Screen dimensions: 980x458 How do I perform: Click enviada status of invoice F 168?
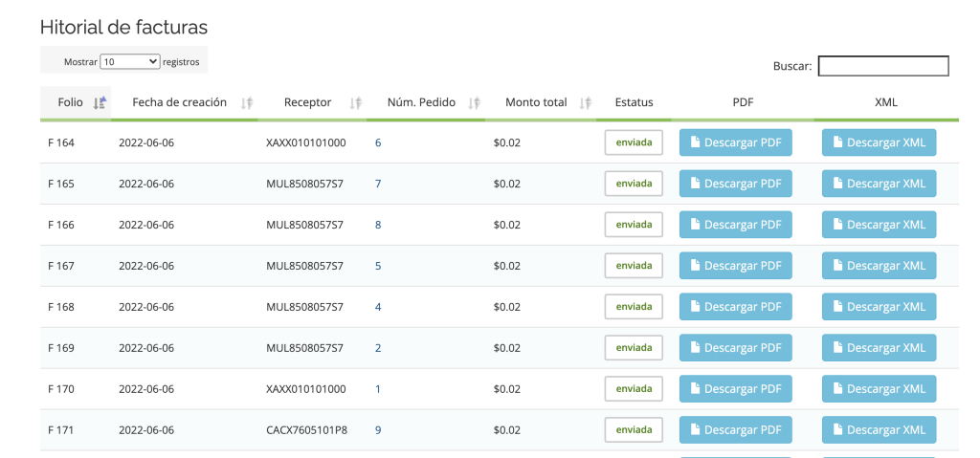[634, 307]
